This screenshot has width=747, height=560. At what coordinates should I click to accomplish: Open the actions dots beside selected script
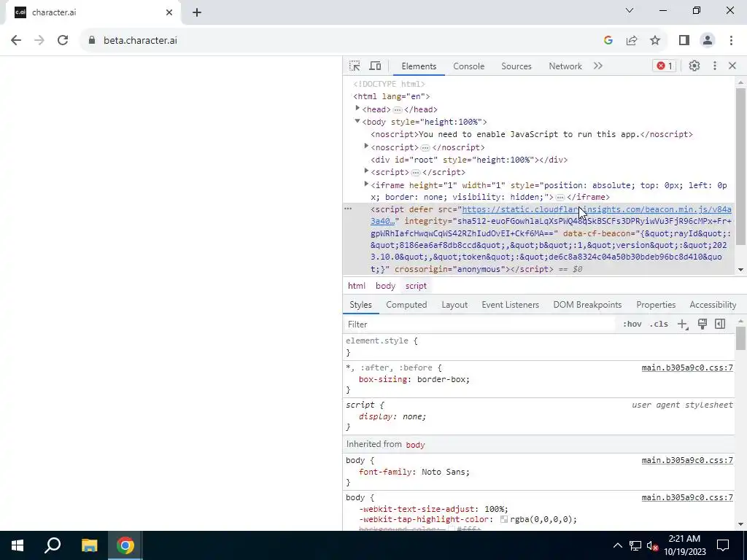point(348,209)
